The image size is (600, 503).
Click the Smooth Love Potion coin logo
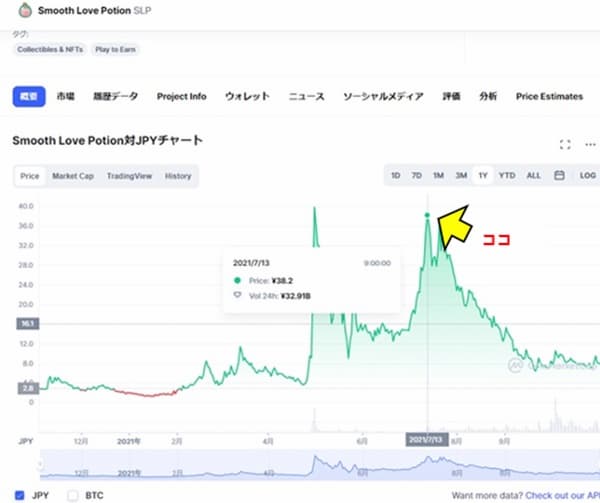(18, 13)
